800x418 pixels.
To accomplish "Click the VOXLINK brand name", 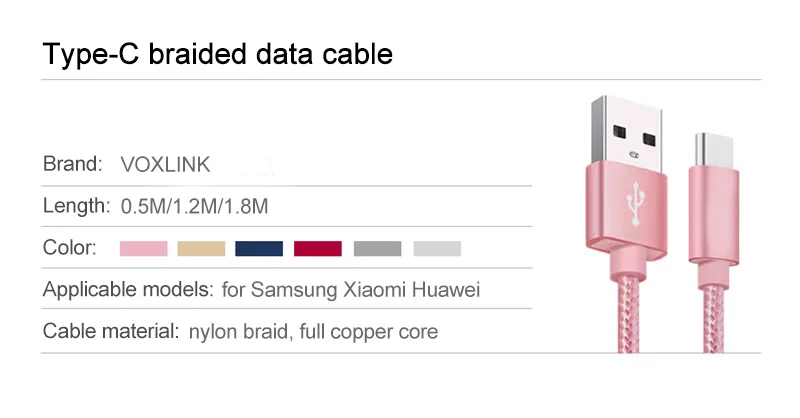I will pos(165,165).
